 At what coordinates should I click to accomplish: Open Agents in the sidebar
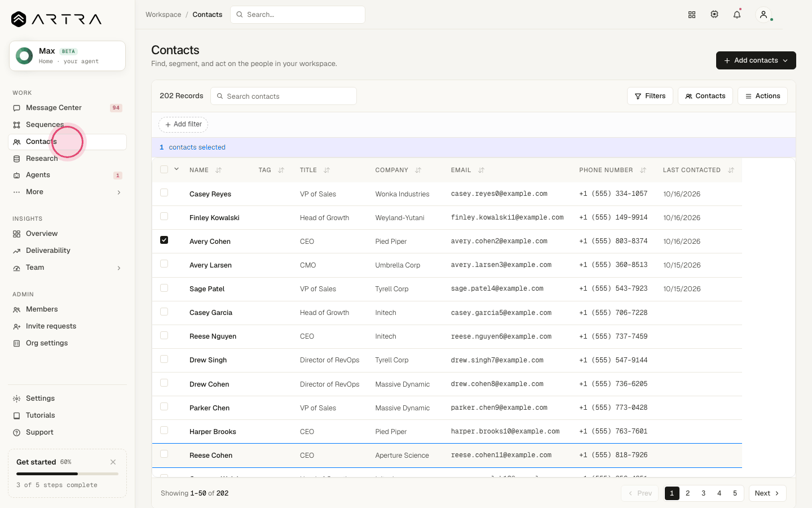pyautogui.click(x=67, y=175)
